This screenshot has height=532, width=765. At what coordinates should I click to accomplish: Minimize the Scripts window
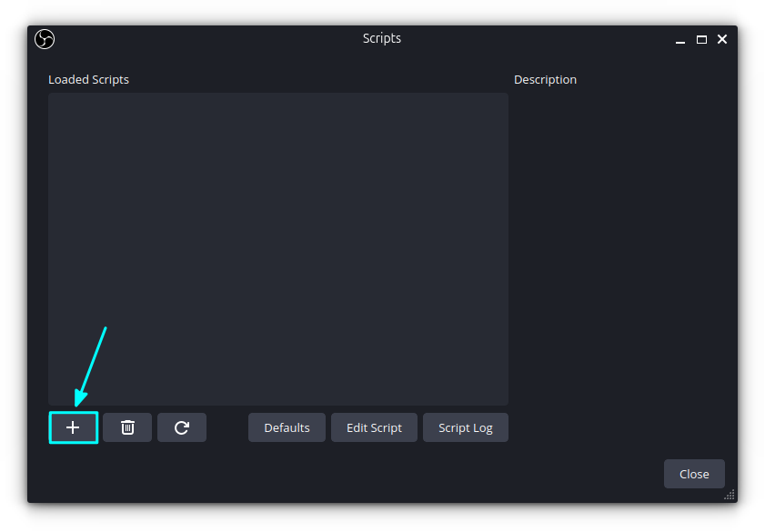[680, 40]
